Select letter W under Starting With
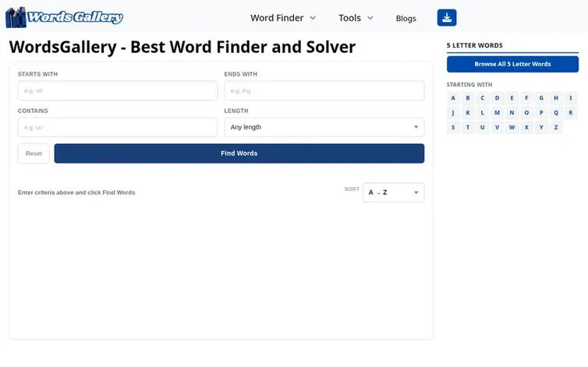588x367 pixels. [x=512, y=128]
